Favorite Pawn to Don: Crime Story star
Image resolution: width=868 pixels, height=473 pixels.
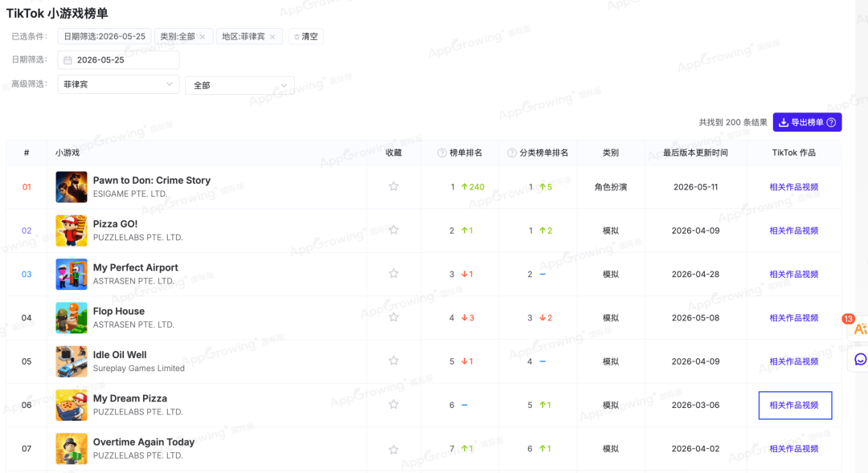(x=394, y=186)
